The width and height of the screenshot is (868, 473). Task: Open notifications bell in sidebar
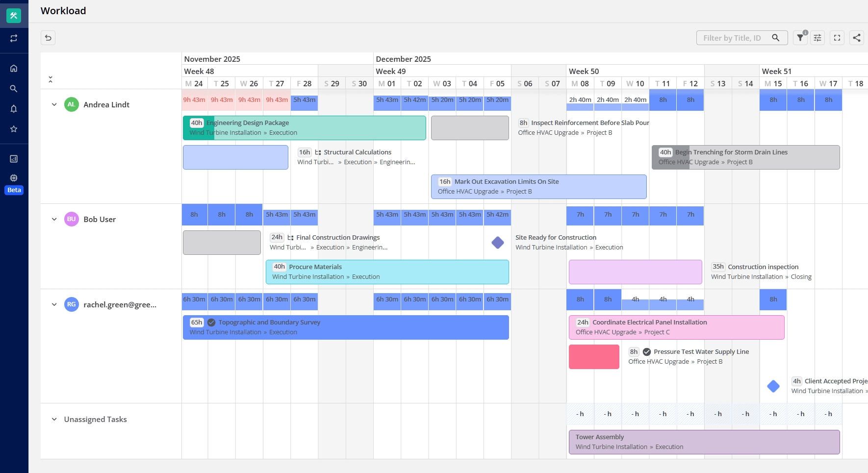click(x=14, y=109)
